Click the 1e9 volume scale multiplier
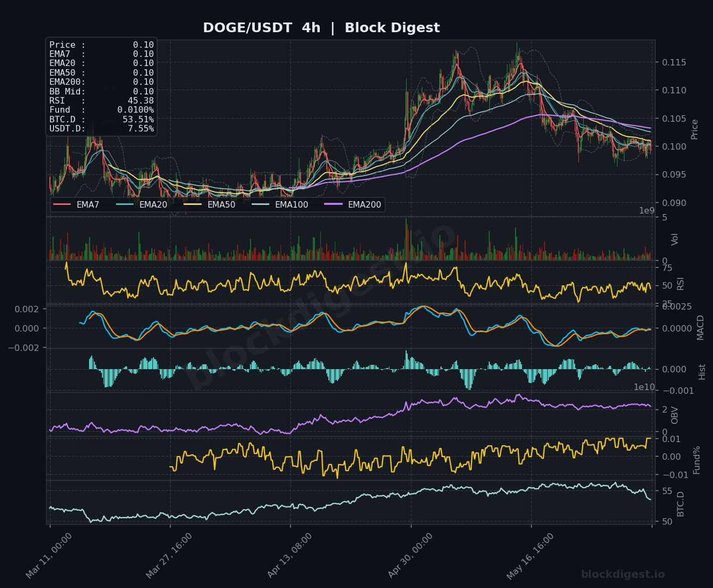 [x=646, y=211]
